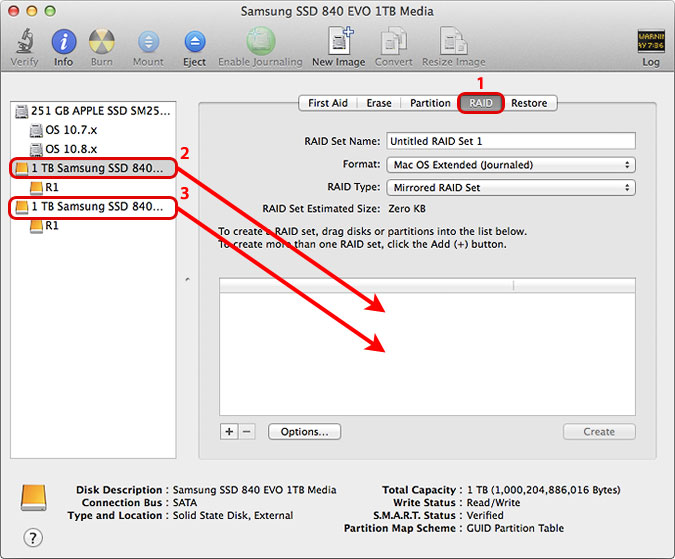Select the Restore tab
The width and height of the screenshot is (675, 559).
point(529,103)
